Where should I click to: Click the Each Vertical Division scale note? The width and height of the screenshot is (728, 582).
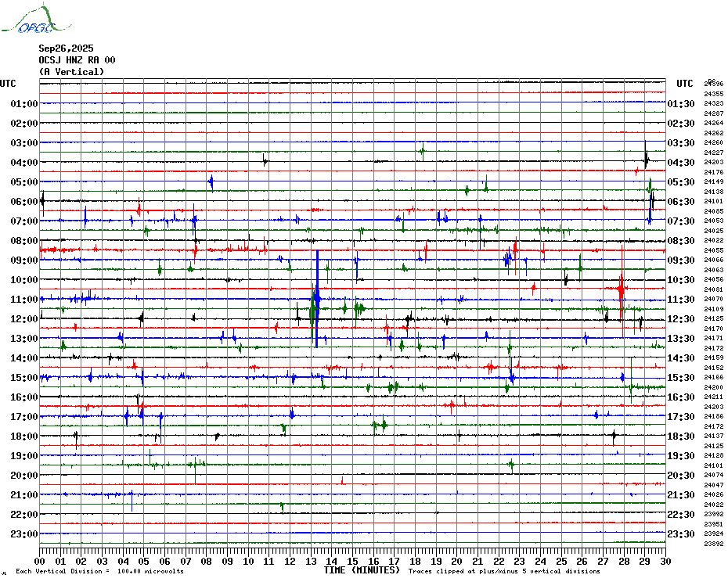pos(99,571)
